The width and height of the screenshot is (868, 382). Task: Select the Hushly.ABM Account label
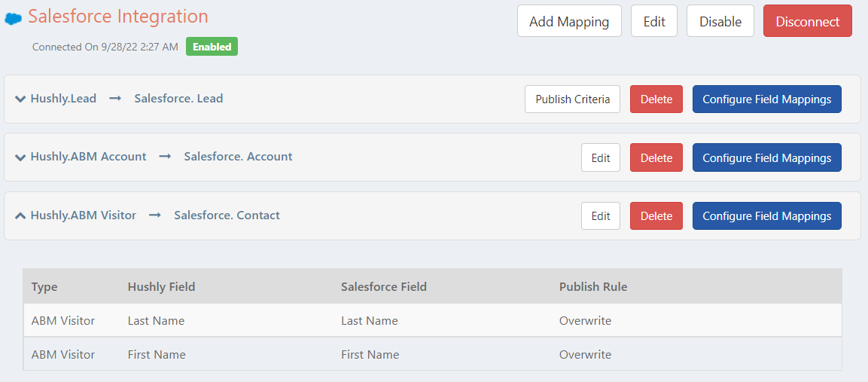pos(89,157)
